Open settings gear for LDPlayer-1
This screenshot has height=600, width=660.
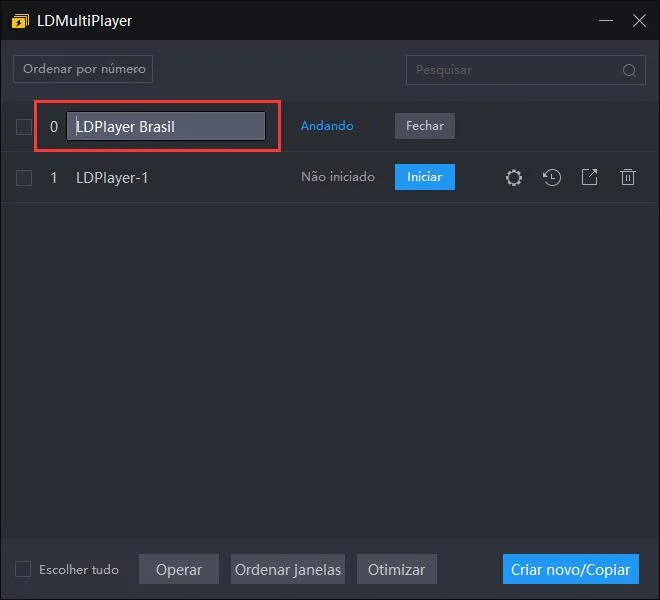point(514,177)
